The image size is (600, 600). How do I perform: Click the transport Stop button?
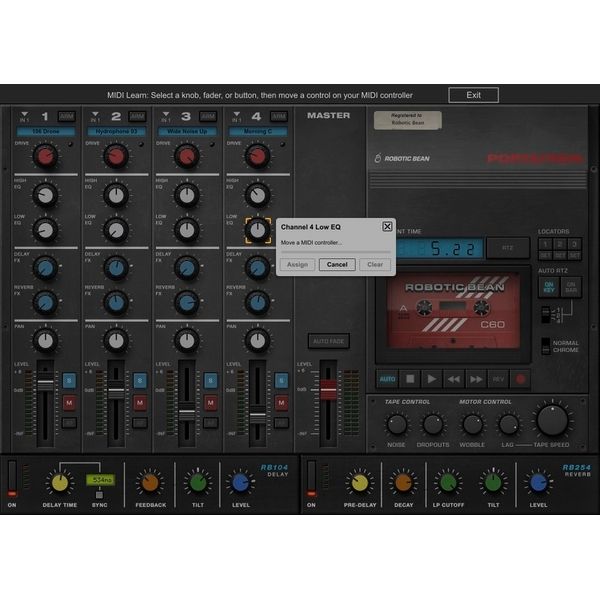point(410,379)
